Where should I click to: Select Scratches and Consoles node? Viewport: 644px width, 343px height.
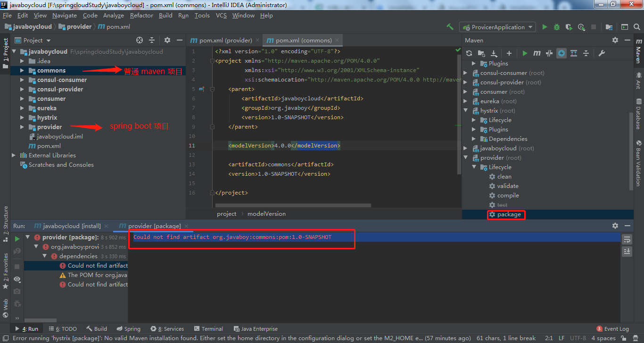pyautogui.click(x=57, y=165)
